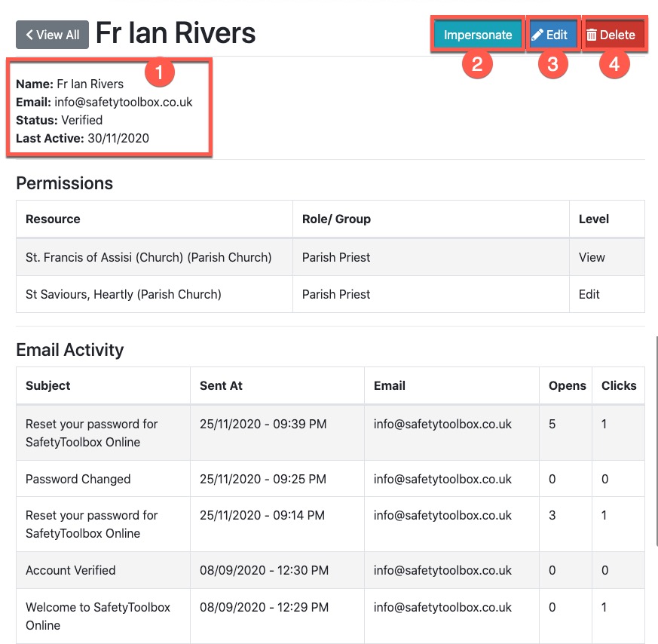This screenshot has height=644, width=658.
Task: Click the red callout badge numbered 2
Action: pos(477,65)
